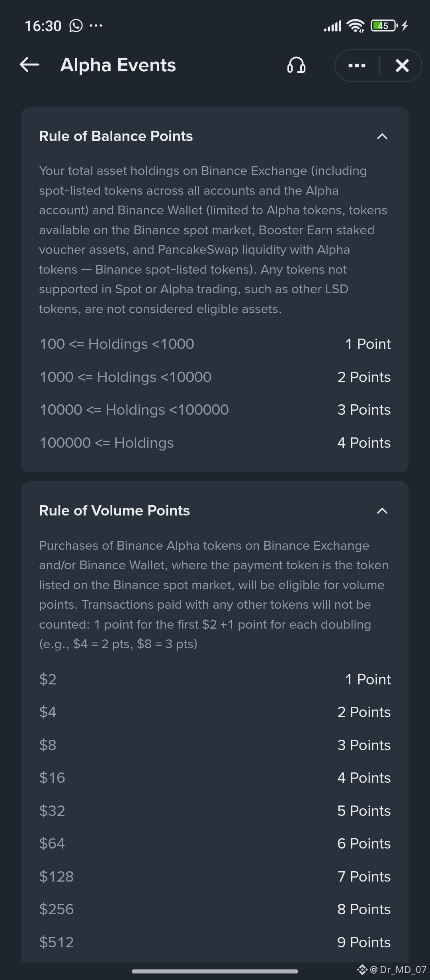Collapse the Rule of Balance Points section
430x980 pixels.
(382, 137)
